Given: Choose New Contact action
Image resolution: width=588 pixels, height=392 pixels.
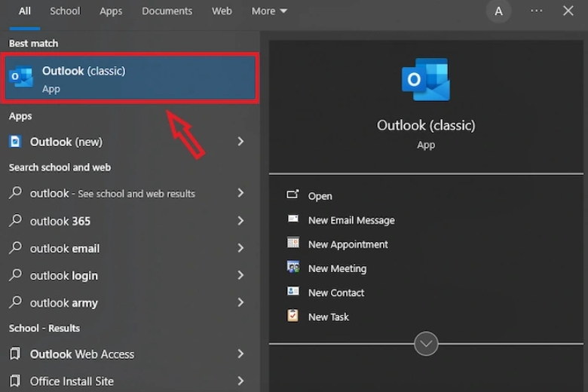Looking at the screenshot, I should click(336, 292).
